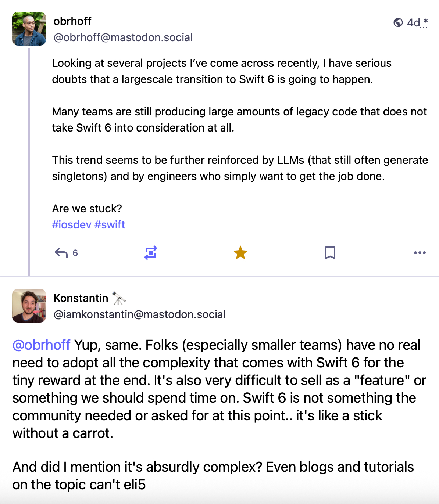This screenshot has width=439, height=504.
Task: Follow the @obrhoff mention in the reply
Action: click(41, 345)
